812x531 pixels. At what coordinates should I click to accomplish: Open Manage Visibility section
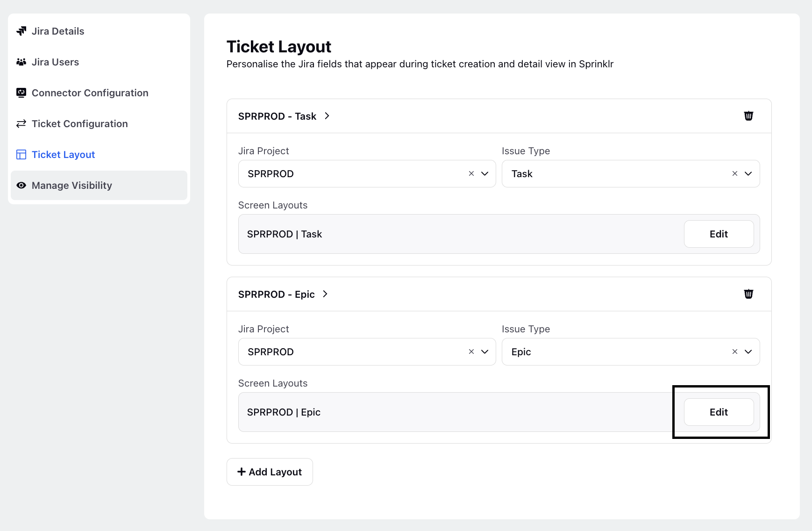(99, 186)
